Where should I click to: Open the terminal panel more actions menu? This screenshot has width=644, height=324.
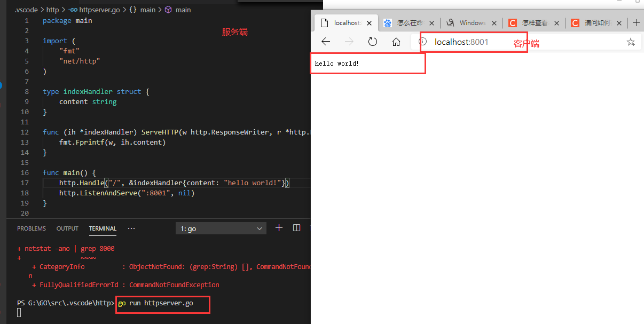pos(131,228)
